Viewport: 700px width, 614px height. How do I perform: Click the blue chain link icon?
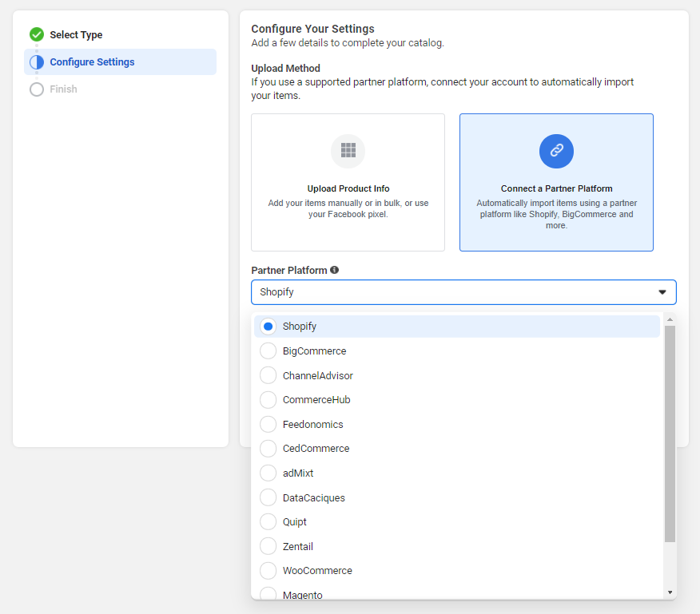click(556, 151)
